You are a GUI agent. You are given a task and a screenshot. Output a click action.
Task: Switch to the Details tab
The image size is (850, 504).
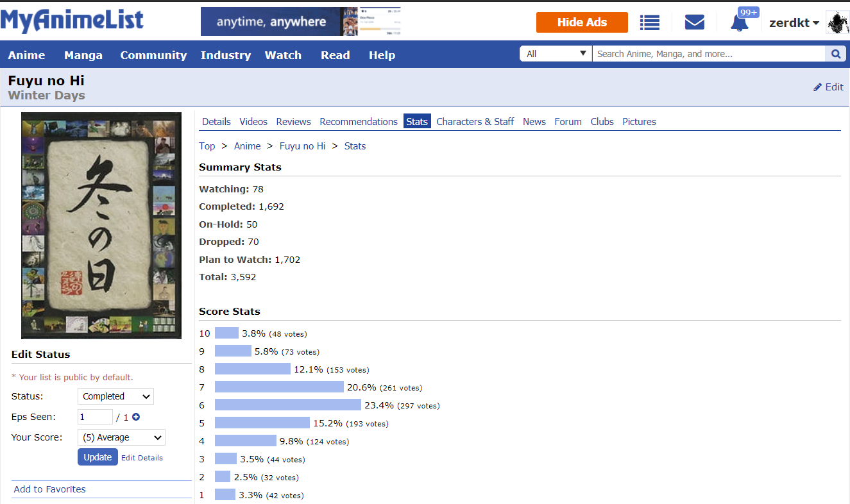[x=216, y=121]
